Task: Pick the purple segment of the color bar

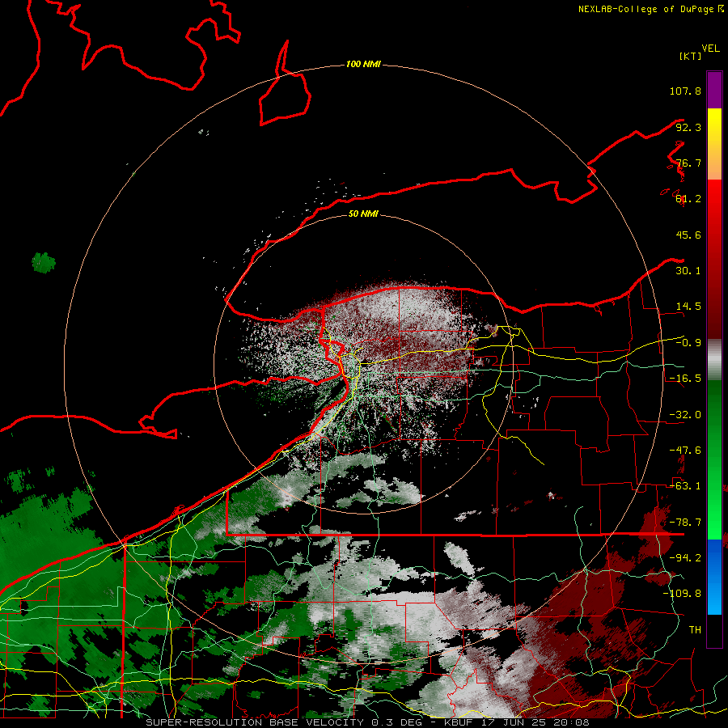Action: click(x=714, y=90)
